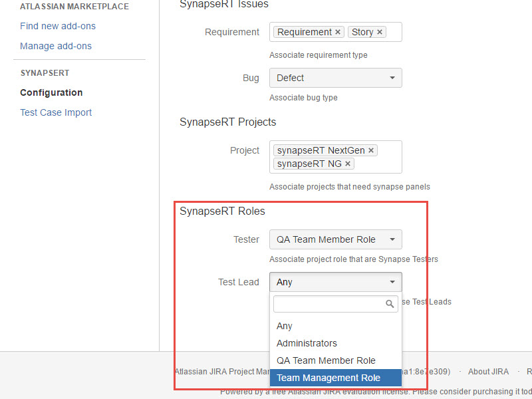This screenshot has height=399, width=532.
Task: Open the Tester role dropdown
Action: coord(335,239)
